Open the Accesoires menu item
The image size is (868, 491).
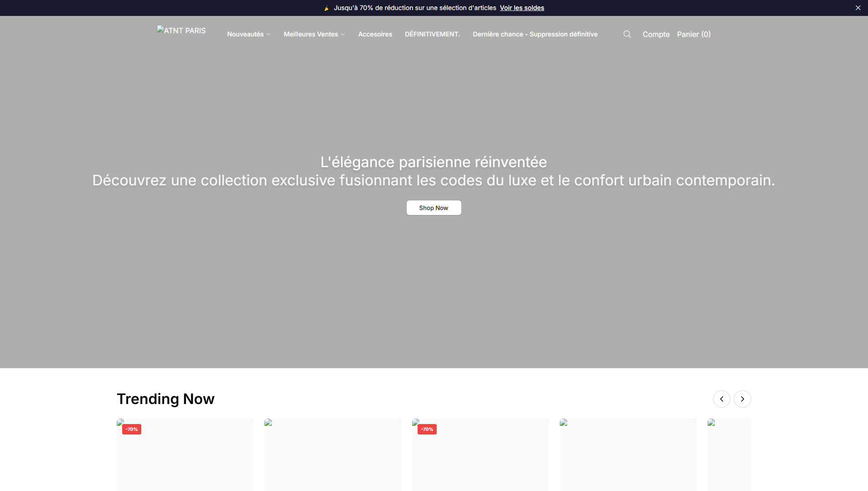click(375, 34)
